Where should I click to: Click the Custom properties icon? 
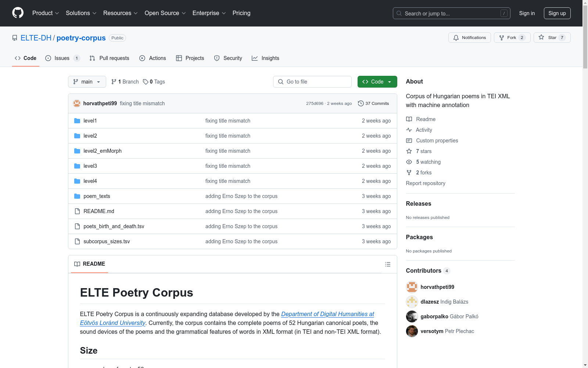click(x=409, y=141)
